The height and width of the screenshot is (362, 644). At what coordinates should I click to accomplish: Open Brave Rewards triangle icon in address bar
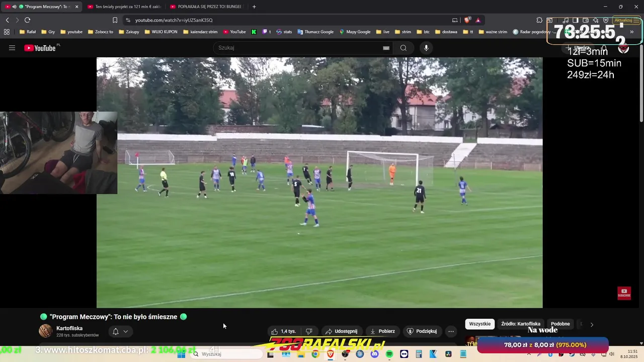coord(478,20)
